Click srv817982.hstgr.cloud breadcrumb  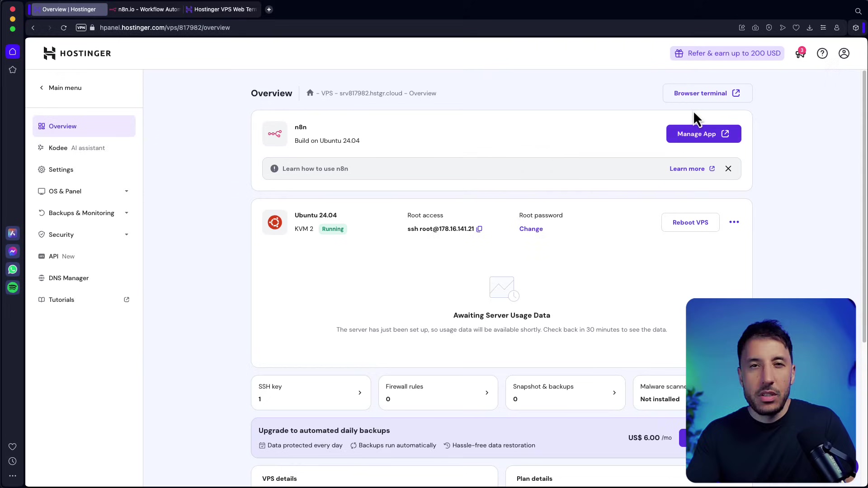tap(371, 93)
